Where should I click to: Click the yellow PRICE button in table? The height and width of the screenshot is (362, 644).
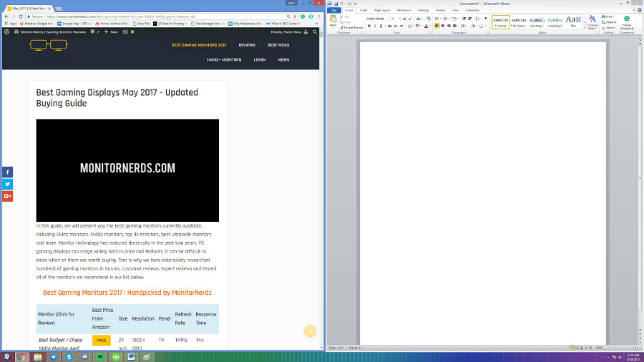click(102, 341)
